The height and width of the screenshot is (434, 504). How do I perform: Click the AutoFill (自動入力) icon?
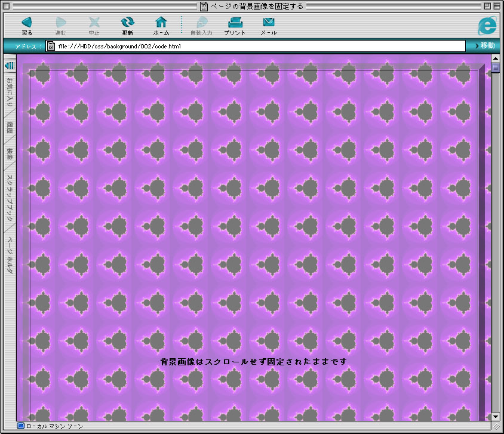[201, 23]
